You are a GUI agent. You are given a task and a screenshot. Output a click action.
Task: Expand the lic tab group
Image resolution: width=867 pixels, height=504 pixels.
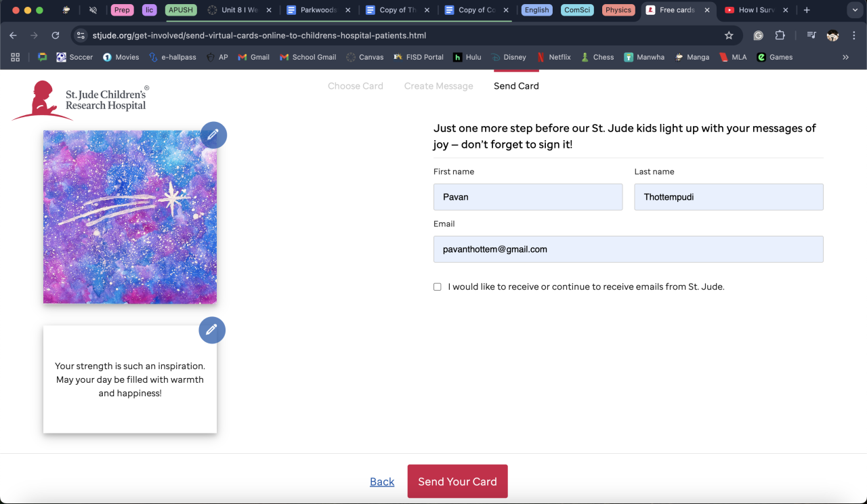click(x=149, y=10)
